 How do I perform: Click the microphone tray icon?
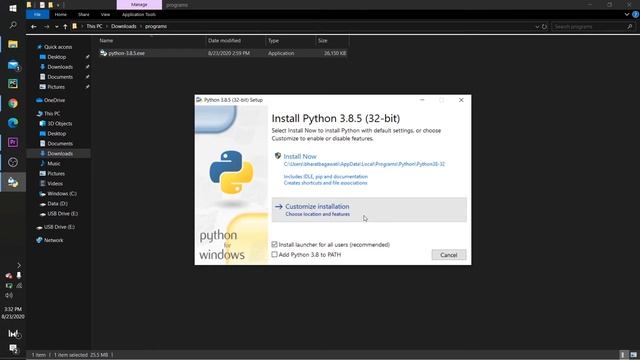pos(19,276)
